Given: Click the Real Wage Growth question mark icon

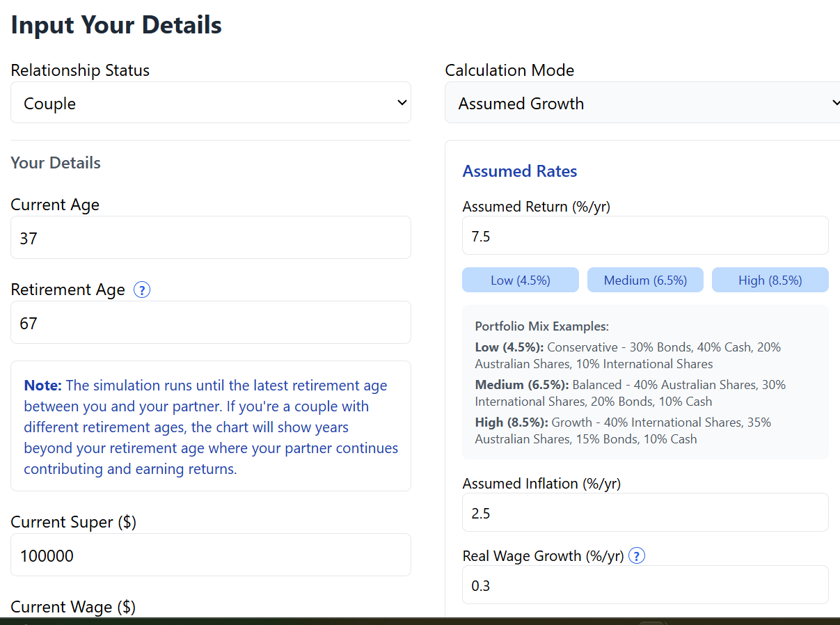Looking at the screenshot, I should (636, 555).
